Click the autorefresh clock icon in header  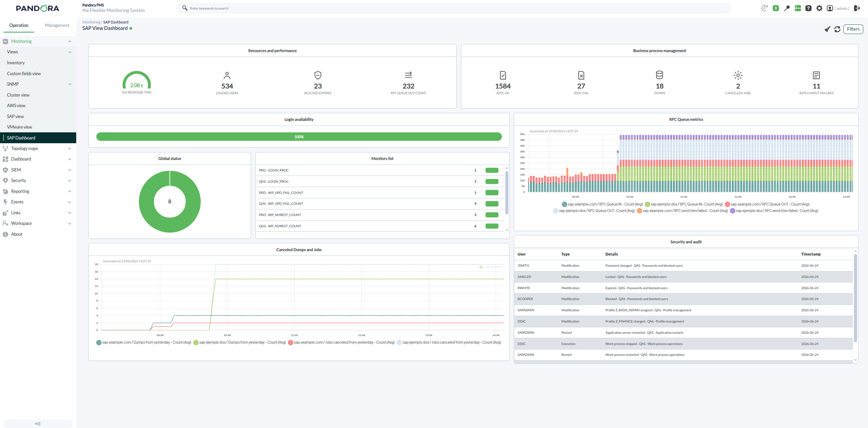tap(765, 8)
